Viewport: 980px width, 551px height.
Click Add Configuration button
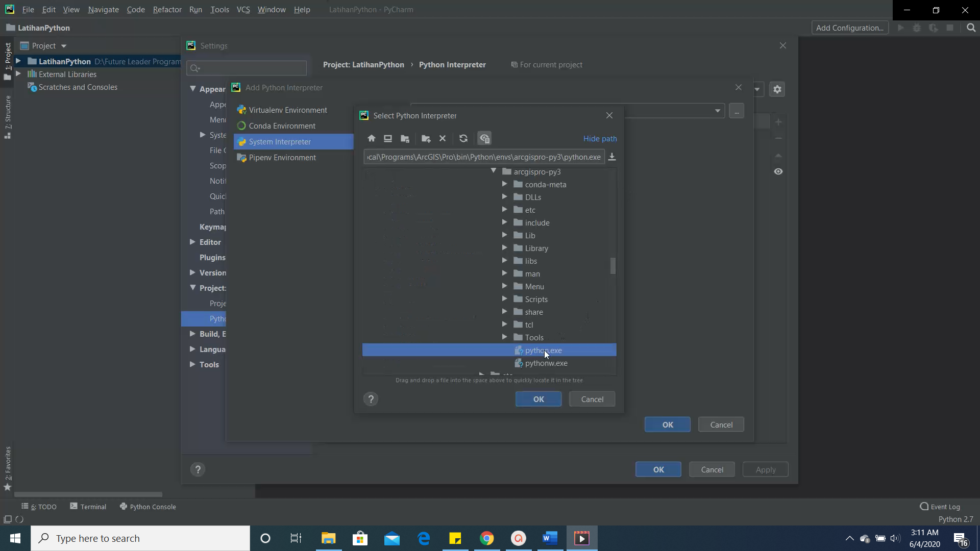(850, 28)
